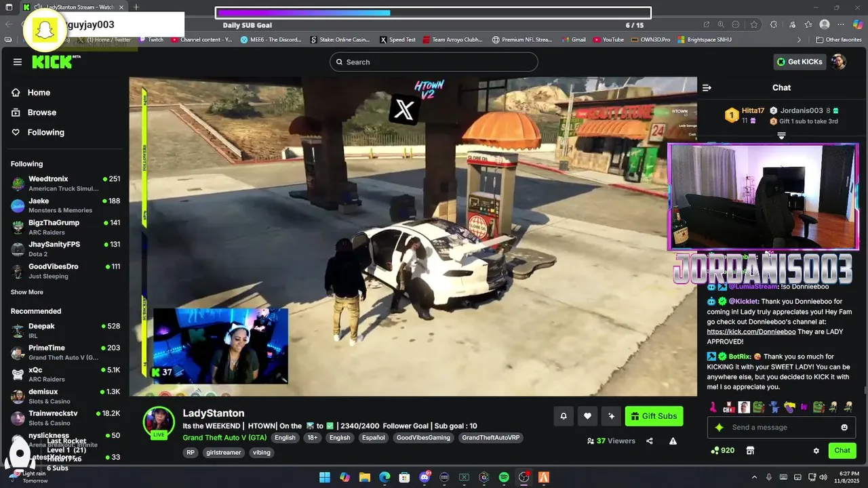Open the Twitch bookmark
This screenshot has width=868, height=488.
[151, 40]
